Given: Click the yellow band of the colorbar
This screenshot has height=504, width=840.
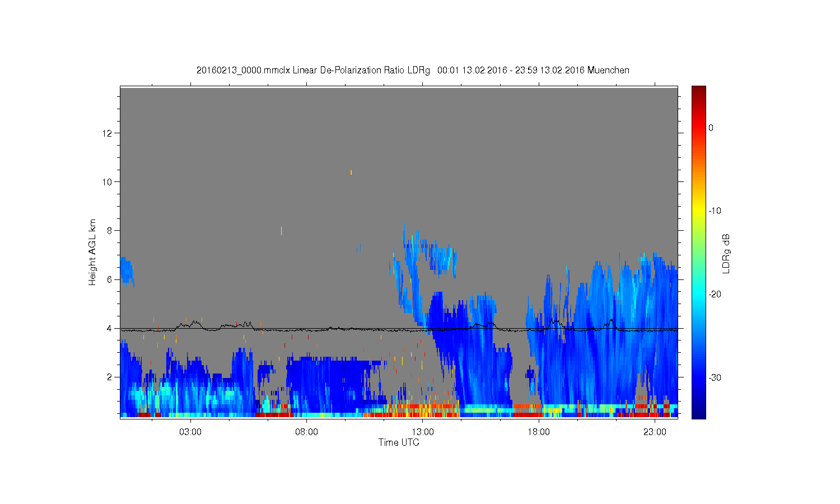Looking at the screenshot, I should click(698, 211).
